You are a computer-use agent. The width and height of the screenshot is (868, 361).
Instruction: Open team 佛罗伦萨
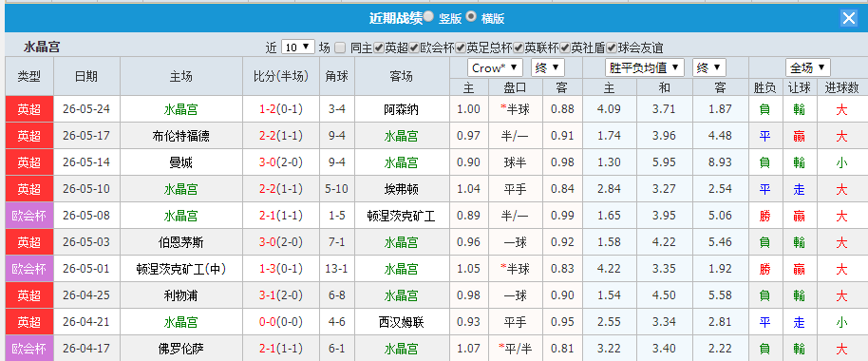[180, 349]
